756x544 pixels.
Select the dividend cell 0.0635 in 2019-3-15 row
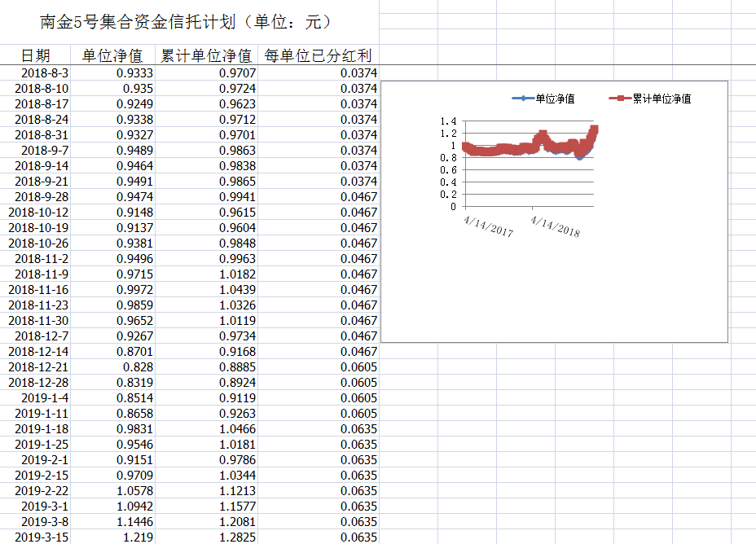[319, 537]
